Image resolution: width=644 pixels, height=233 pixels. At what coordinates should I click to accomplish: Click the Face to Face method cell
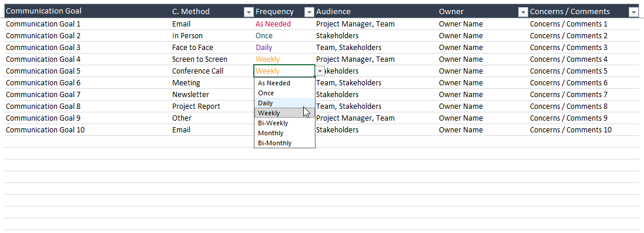[x=212, y=48]
